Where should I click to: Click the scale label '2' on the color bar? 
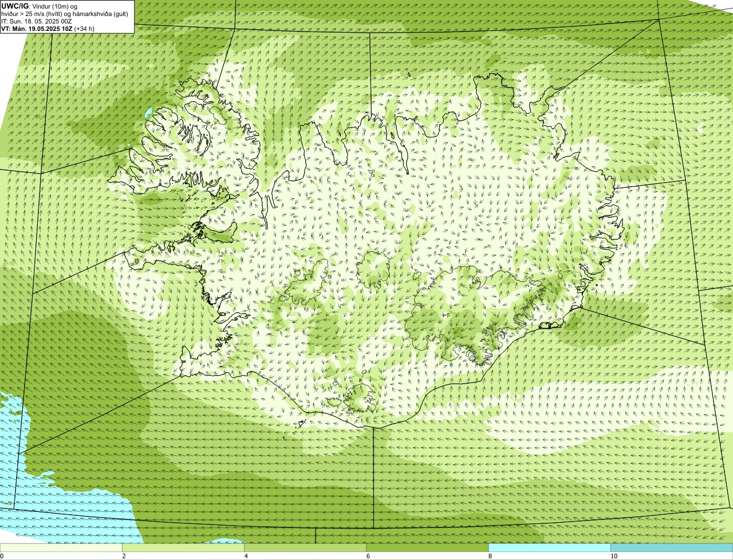pos(124,556)
